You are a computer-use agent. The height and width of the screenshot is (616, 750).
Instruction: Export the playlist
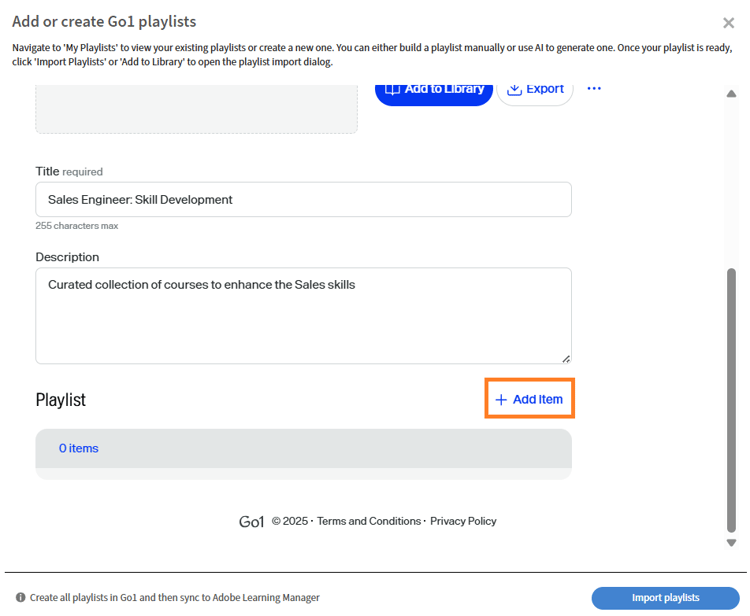pyautogui.click(x=535, y=89)
